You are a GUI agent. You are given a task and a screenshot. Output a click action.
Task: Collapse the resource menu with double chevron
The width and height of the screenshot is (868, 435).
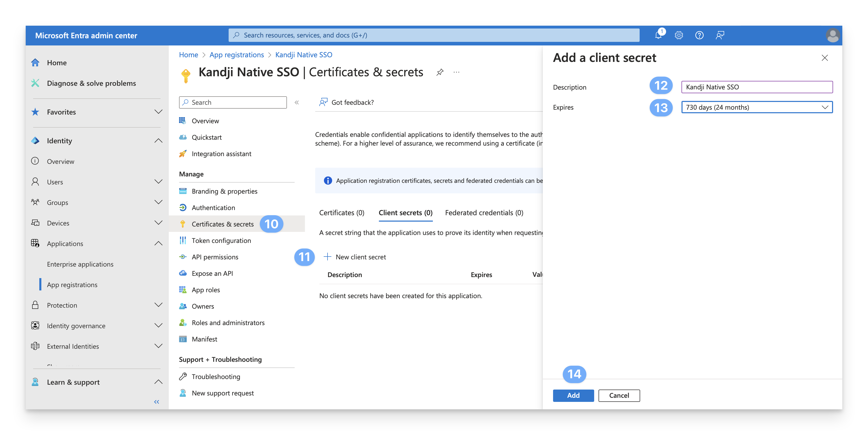point(297,102)
